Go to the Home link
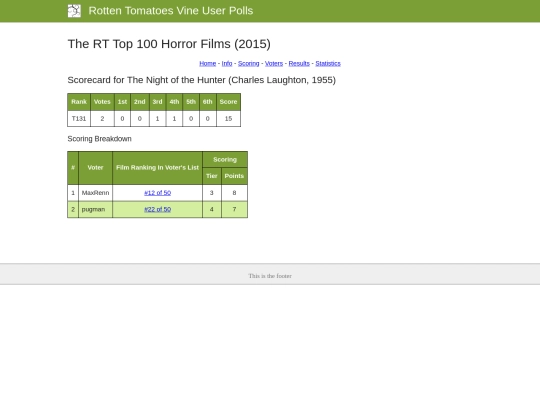 [208, 63]
